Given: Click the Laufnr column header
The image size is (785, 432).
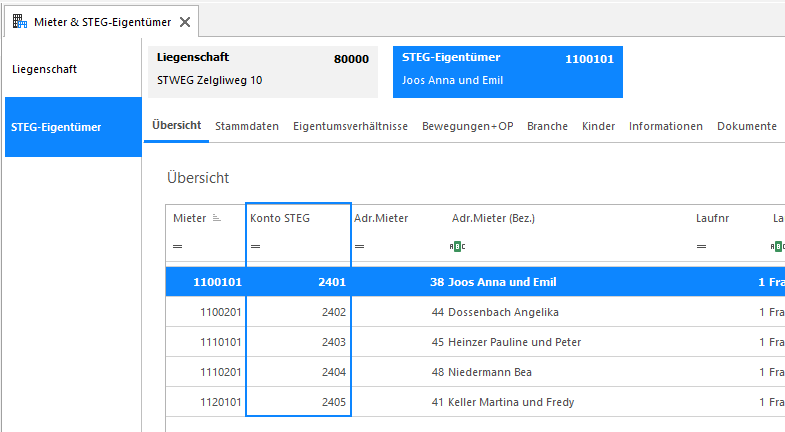Looking at the screenshot, I should 712,218.
